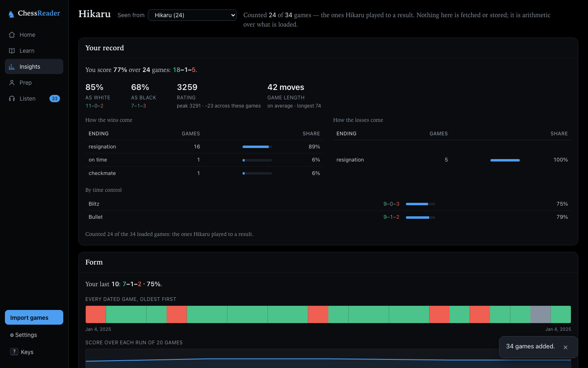This screenshot has height=368, width=588.
Task: Dismiss the '34 games added' toast
Action: click(x=566, y=347)
